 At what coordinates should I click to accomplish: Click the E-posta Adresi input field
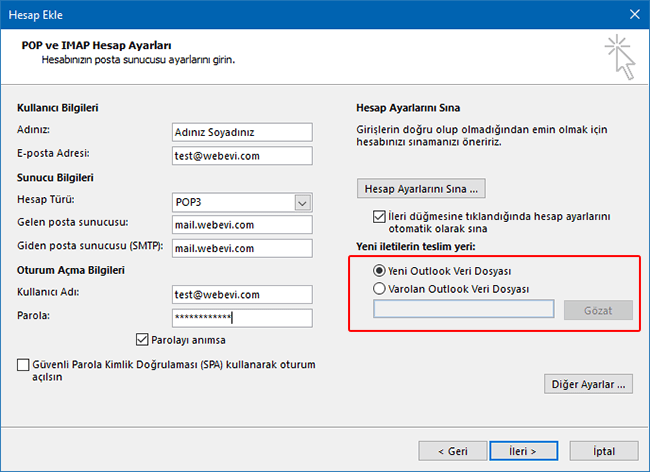pos(241,155)
